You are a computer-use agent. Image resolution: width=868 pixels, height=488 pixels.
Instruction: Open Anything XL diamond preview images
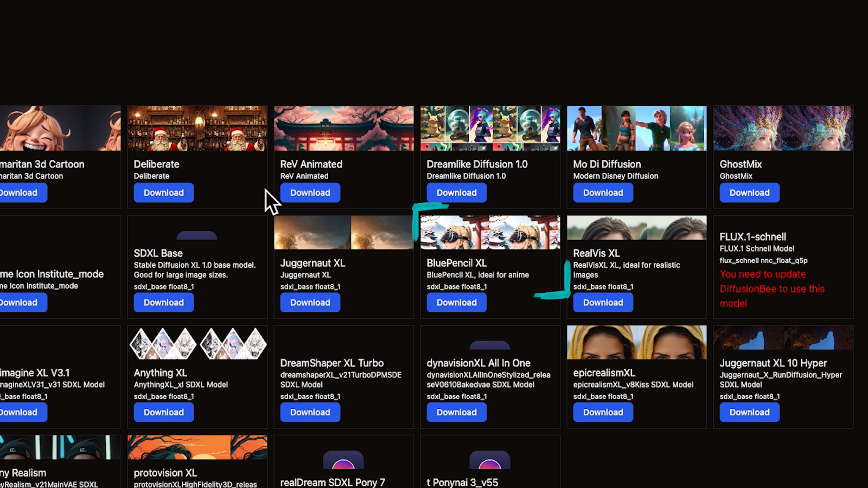click(197, 343)
